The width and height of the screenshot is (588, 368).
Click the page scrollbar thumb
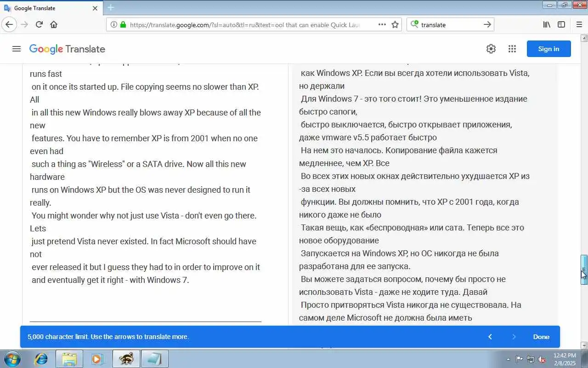point(584,270)
